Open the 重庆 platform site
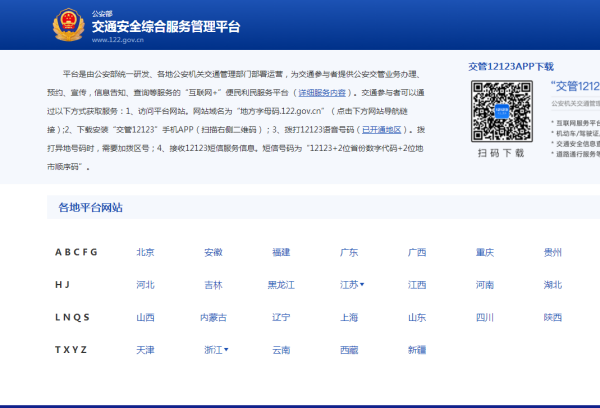 pos(485,252)
